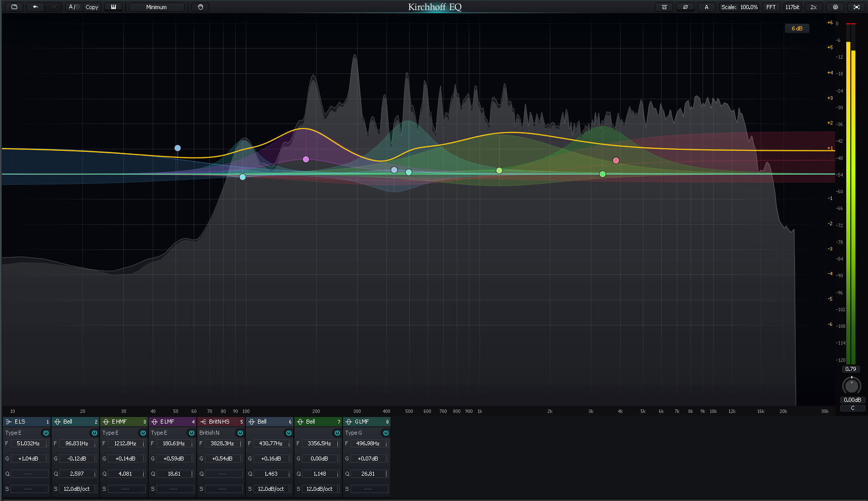Open band 5 British N type dropdown
The width and height of the screenshot is (868, 501).
pos(209,433)
